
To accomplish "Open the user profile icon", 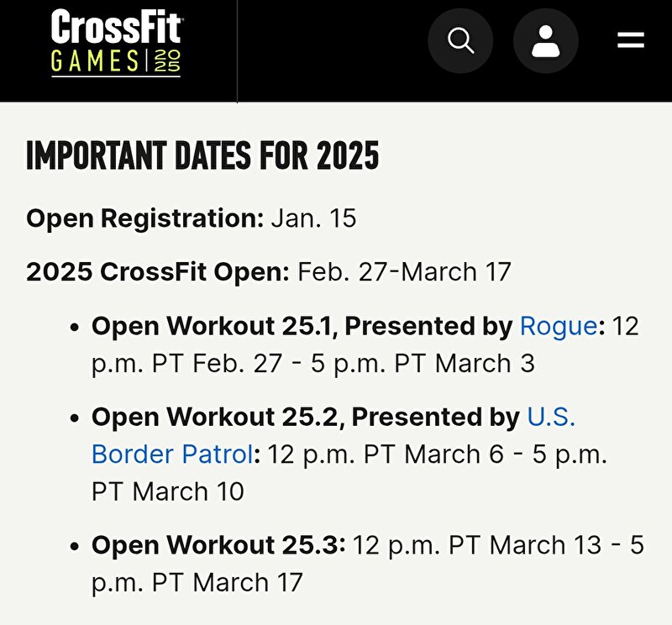I will coord(545,40).
